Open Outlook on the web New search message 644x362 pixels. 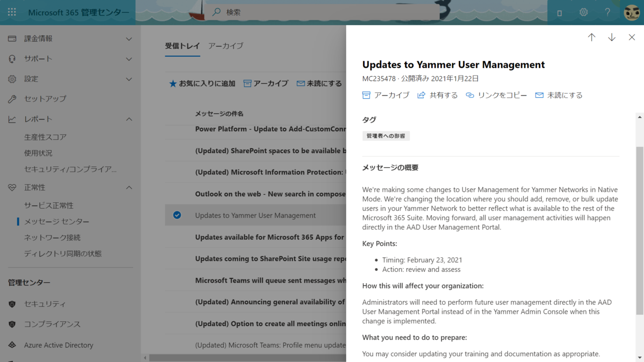tap(270, 194)
